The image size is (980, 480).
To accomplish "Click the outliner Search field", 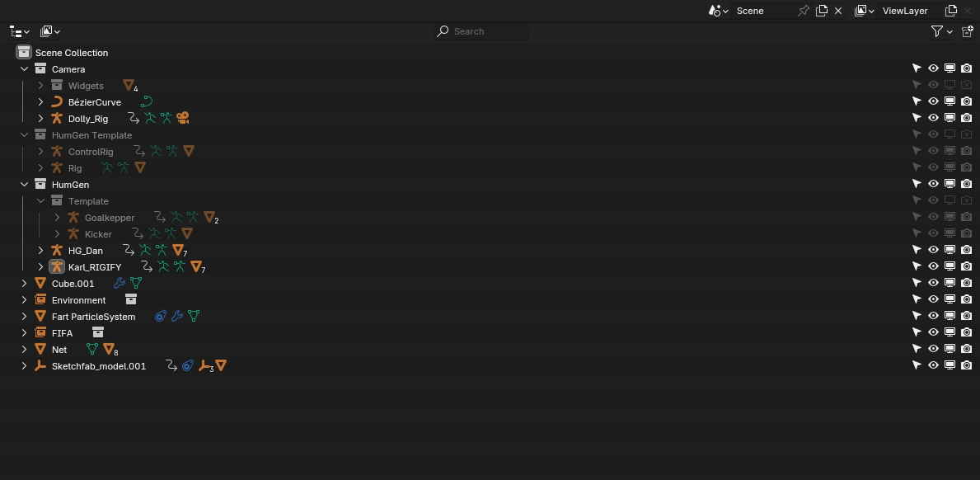I will 481,31.
